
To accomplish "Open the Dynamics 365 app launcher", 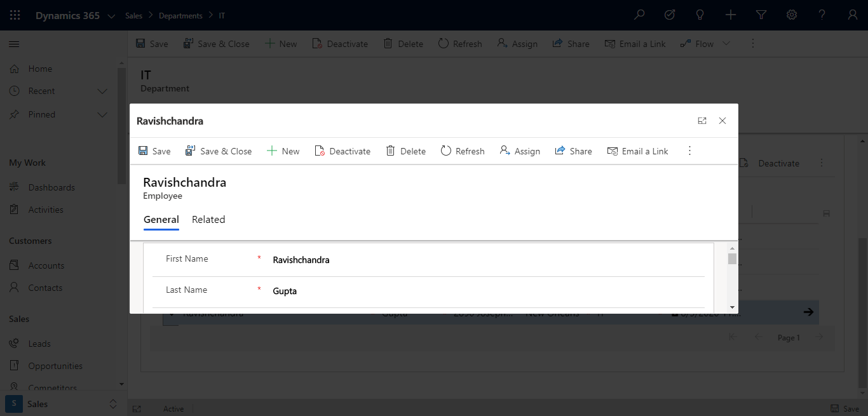I will click(14, 15).
